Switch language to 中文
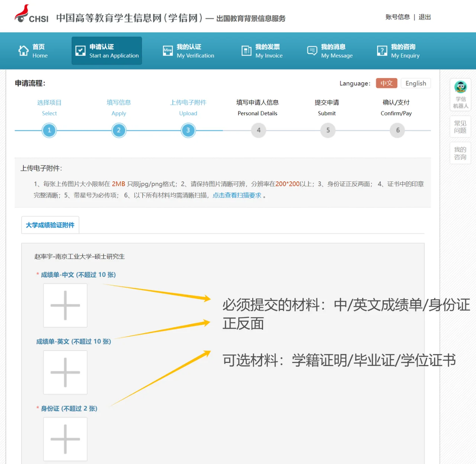Viewport: 476px width, 464px height. 386,83
